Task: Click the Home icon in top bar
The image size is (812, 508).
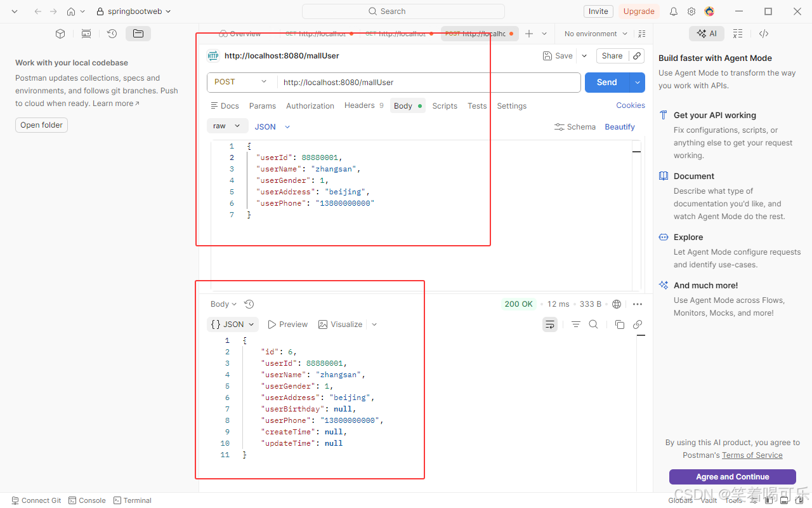Action: (71, 11)
